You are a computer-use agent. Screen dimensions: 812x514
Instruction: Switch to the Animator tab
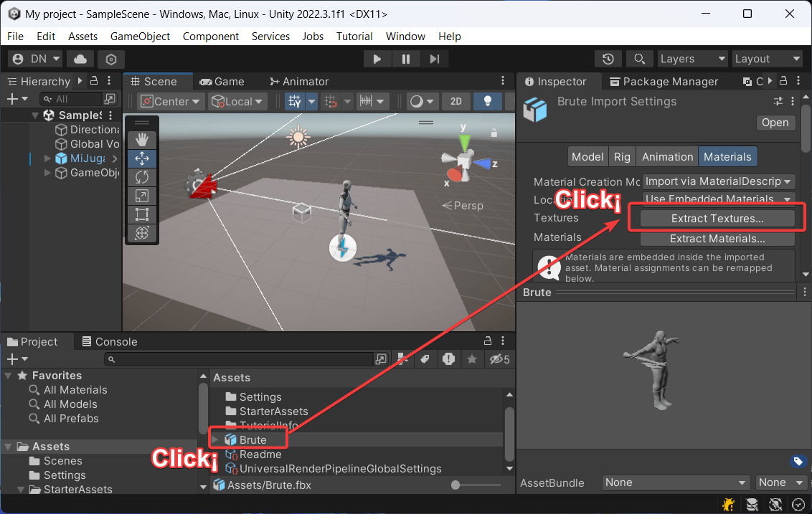click(x=299, y=81)
